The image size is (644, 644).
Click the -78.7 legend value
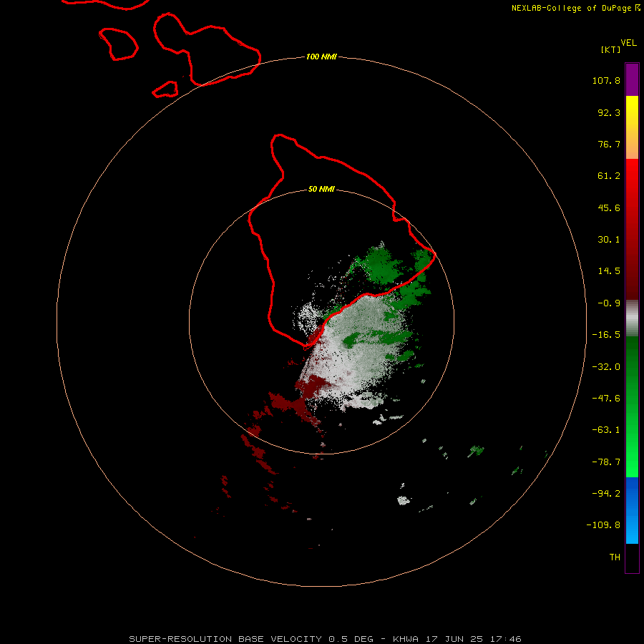[x=606, y=462]
